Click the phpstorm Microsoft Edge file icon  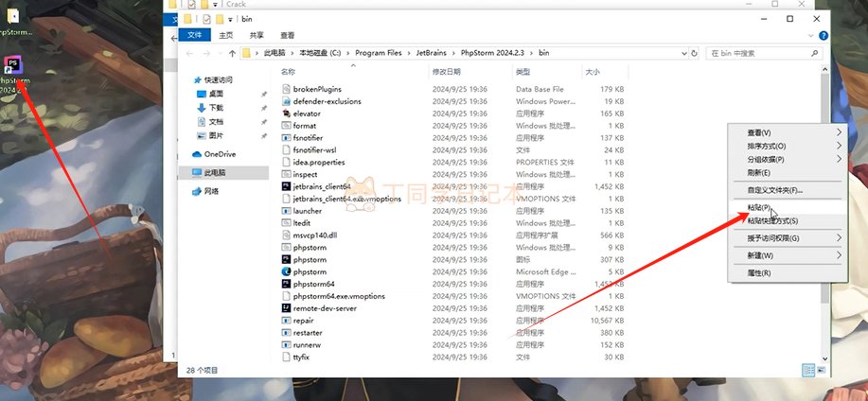coord(286,271)
